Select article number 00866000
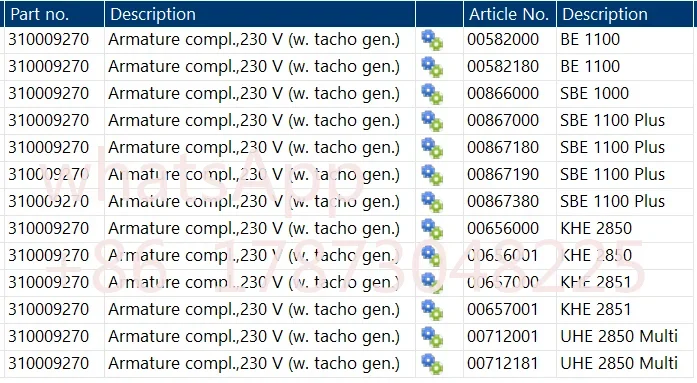 click(x=503, y=93)
